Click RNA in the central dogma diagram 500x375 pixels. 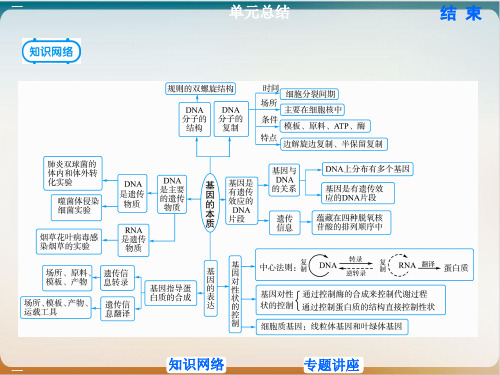coord(407,265)
